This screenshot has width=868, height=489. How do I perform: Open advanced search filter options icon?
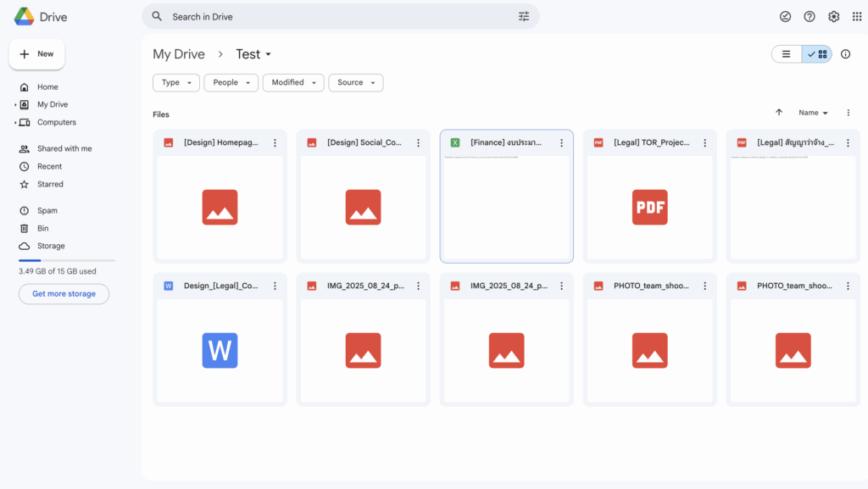tap(524, 17)
